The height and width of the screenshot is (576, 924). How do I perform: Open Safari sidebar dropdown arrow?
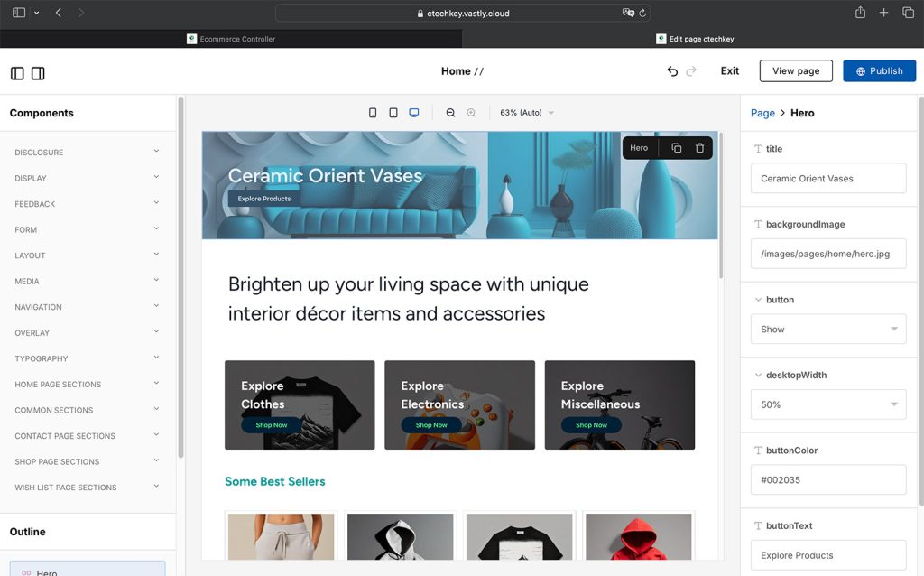(36, 13)
